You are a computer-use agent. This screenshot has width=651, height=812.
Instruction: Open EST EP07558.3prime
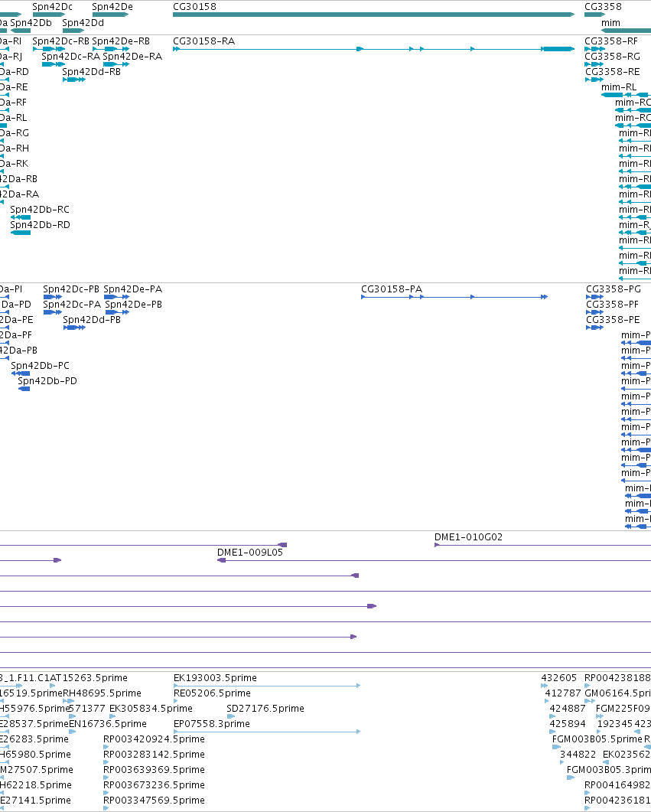click(212, 723)
